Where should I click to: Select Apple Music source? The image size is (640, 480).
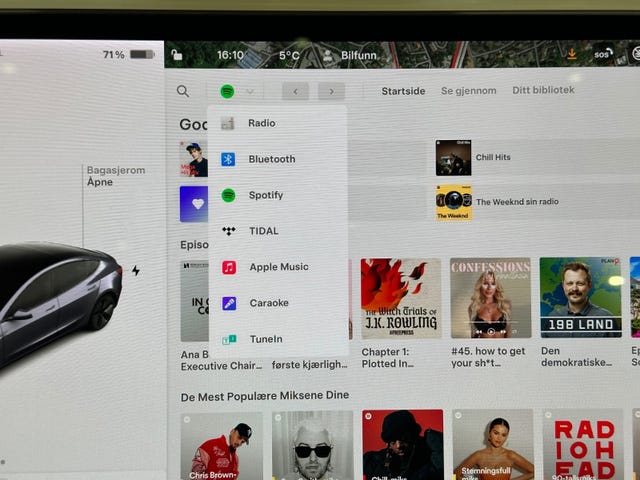tap(278, 267)
